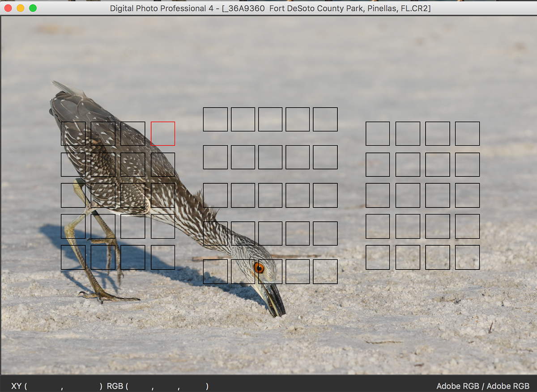Viewport: 537px width, 392px height.
Task: Click the RGB value readout in status bar
Action: coord(158,386)
